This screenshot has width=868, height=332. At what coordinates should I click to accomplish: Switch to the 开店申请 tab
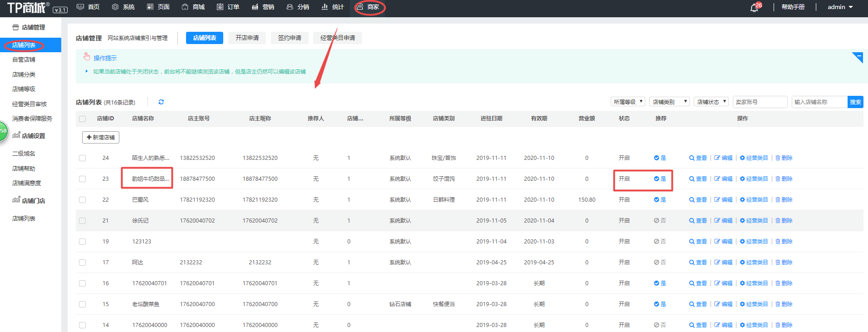[x=247, y=38]
